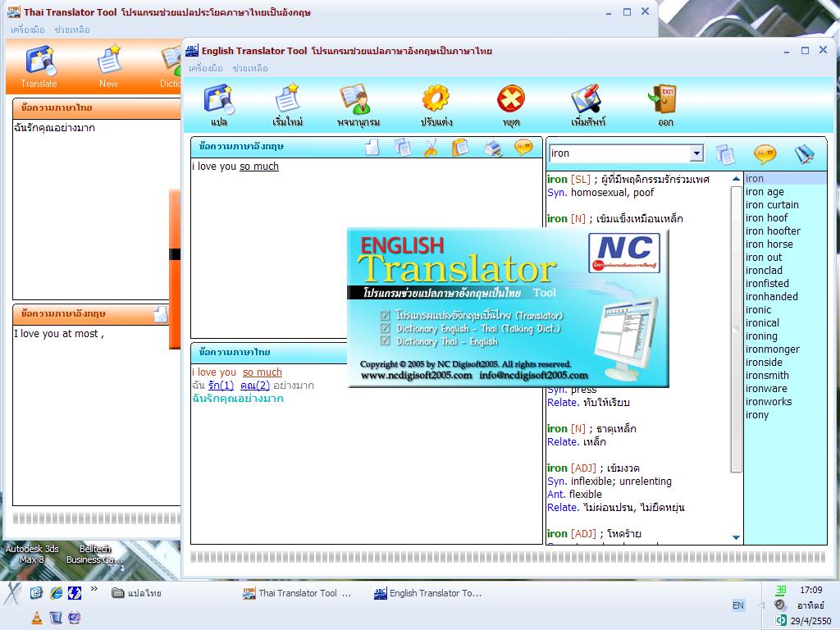The height and width of the screenshot is (630, 840).
Task: Open ช่วยเหลือ menu in English Translator Tool
Action: pyautogui.click(x=250, y=68)
